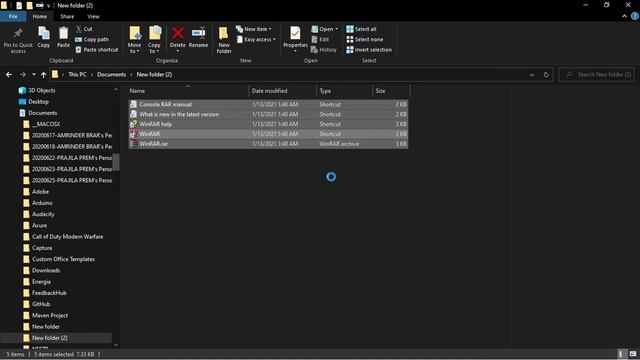Open Desktop in navigation pane
640x360 pixels.
click(38, 102)
